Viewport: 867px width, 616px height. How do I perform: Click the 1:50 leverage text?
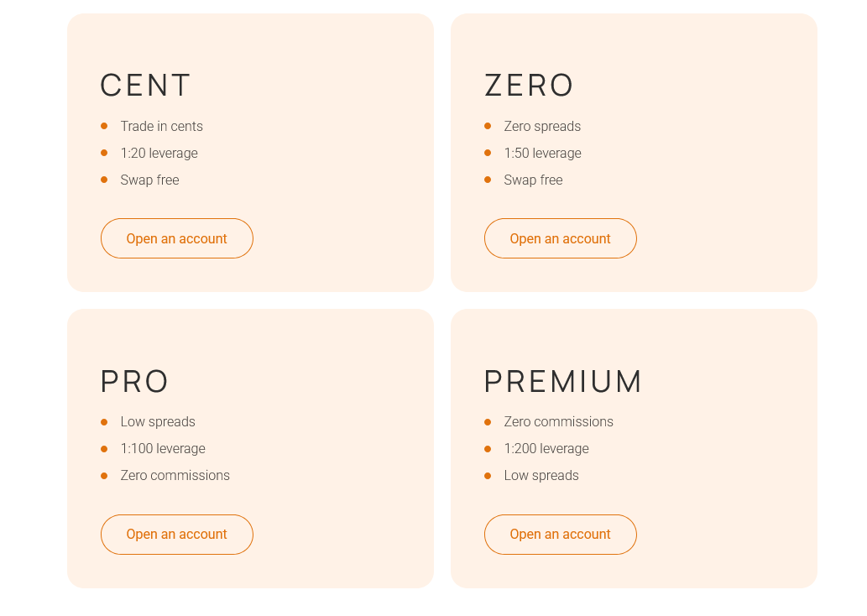coord(542,153)
